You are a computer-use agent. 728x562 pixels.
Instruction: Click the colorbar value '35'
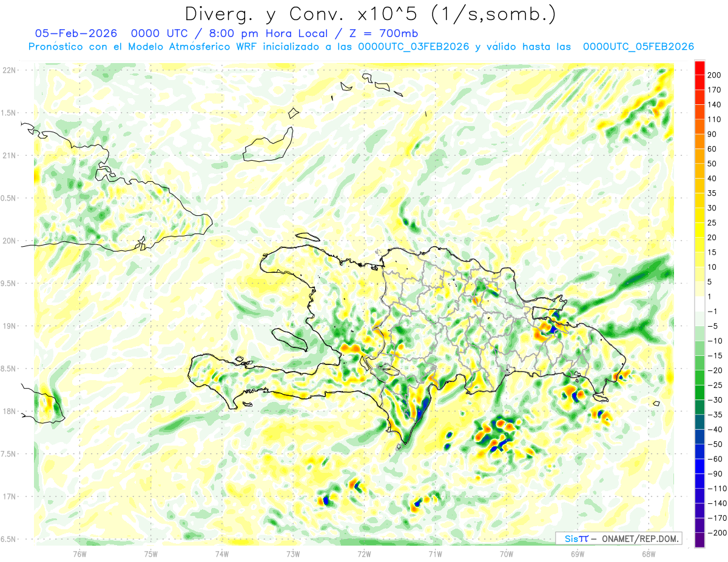pyautogui.click(x=712, y=193)
